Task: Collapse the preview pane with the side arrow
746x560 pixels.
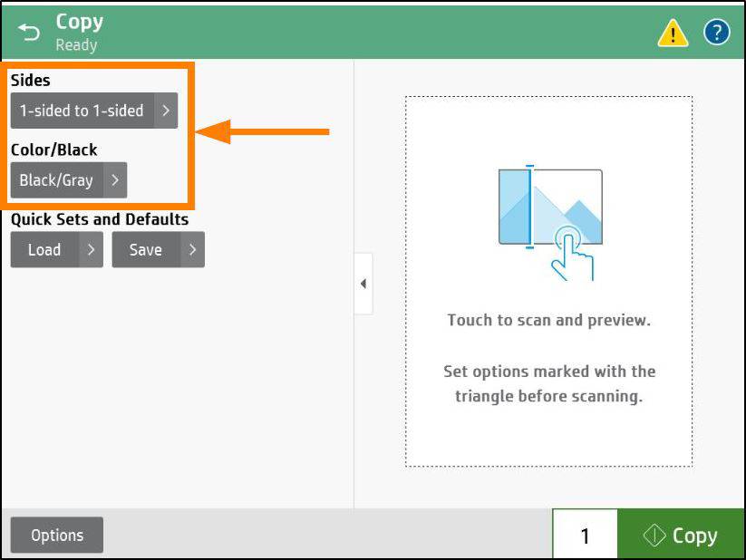Action: pyautogui.click(x=363, y=284)
